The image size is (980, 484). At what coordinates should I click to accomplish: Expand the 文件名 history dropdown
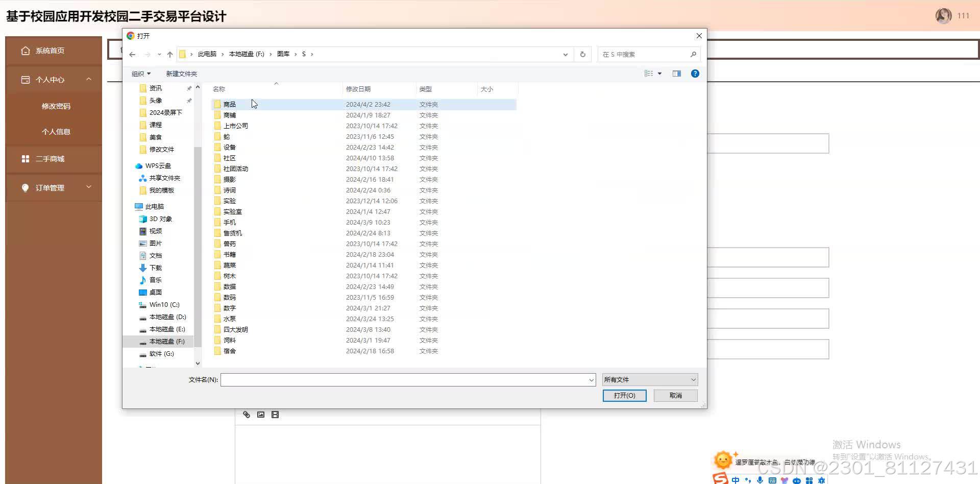(591, 380)
